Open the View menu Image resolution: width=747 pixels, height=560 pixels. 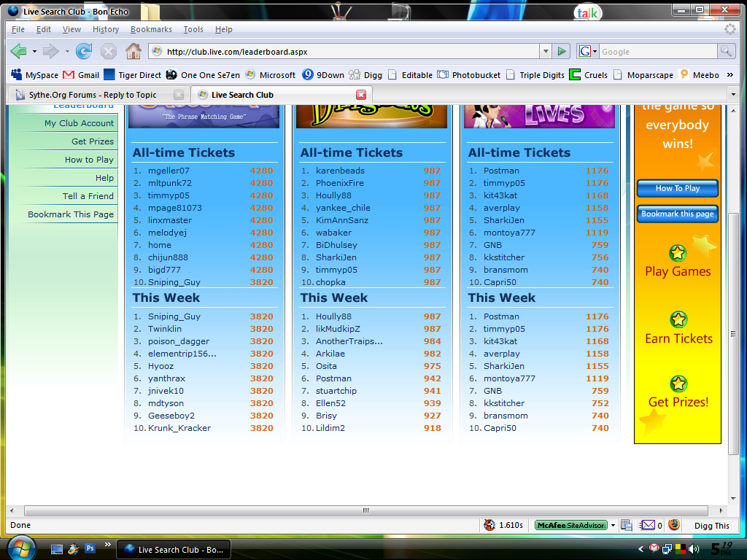(71, 29)
